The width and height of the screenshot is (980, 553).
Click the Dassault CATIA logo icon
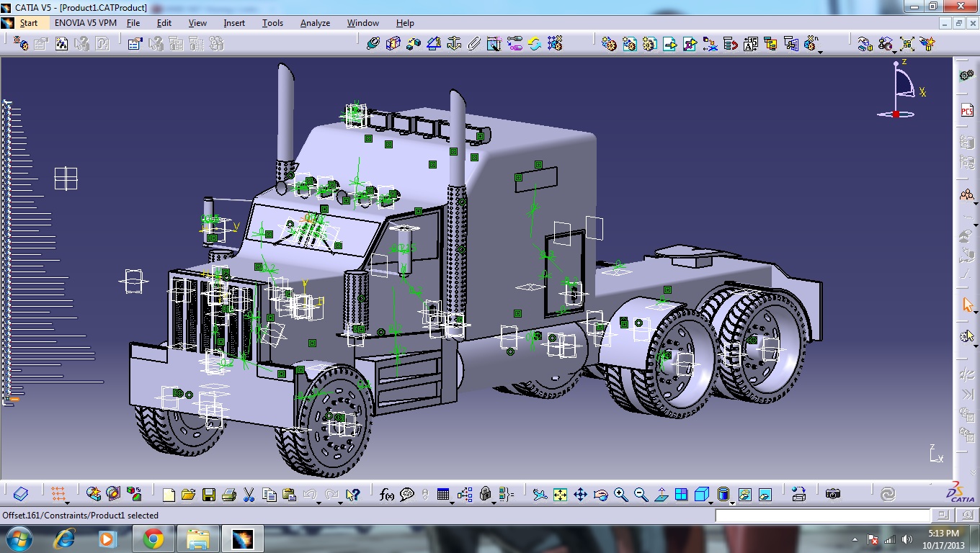pos(962,493)
